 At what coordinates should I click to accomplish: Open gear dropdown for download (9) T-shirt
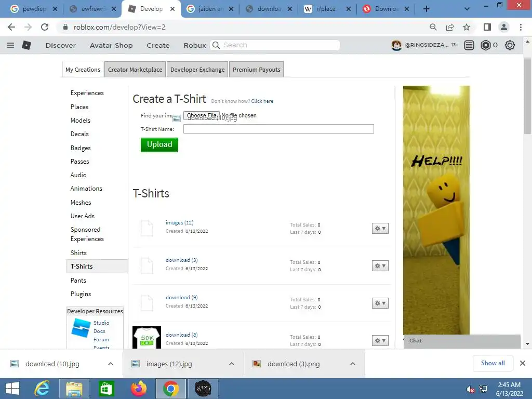[x=380, y=303]
